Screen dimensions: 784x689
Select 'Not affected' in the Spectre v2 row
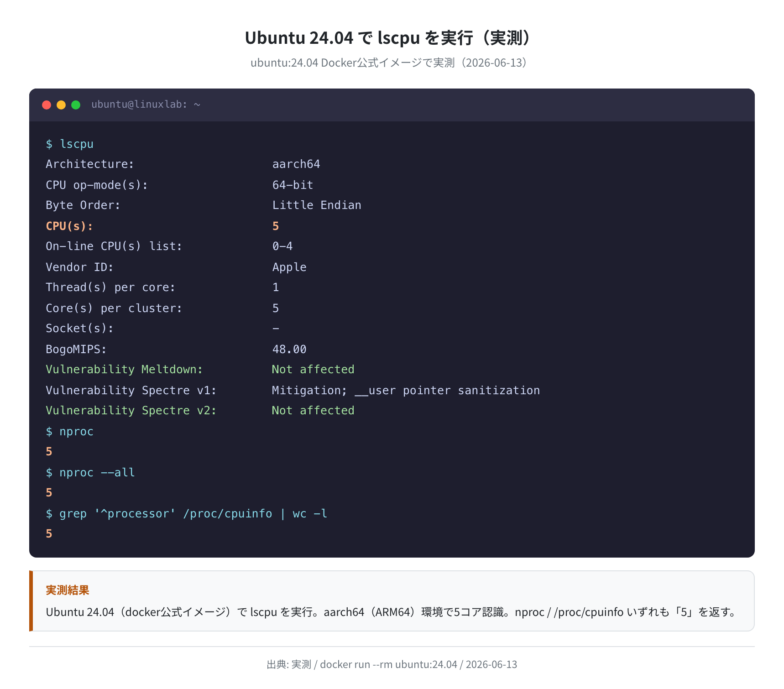click(x=313, y=411)
